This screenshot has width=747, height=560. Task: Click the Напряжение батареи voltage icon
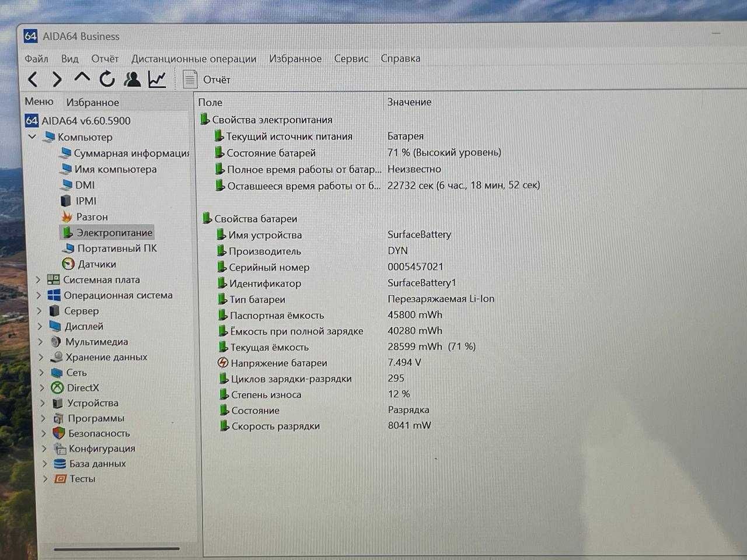coord(223,363)
